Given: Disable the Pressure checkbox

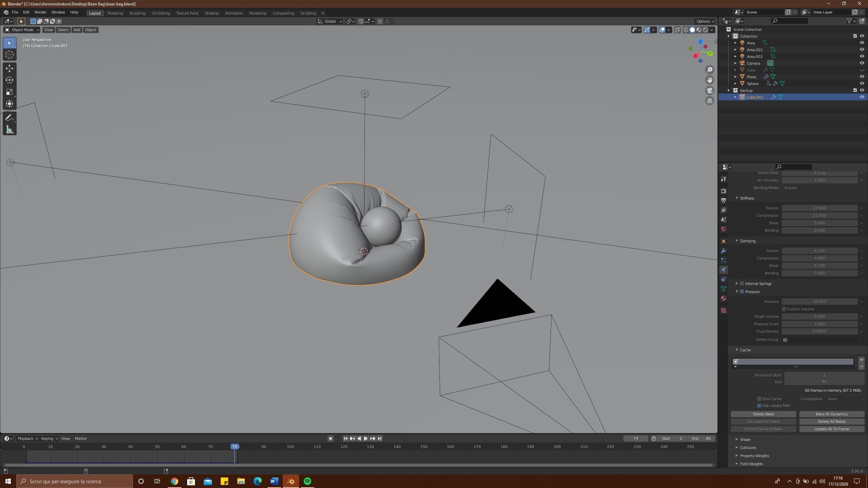Looking at the screenshot, I should coord(742,292).
